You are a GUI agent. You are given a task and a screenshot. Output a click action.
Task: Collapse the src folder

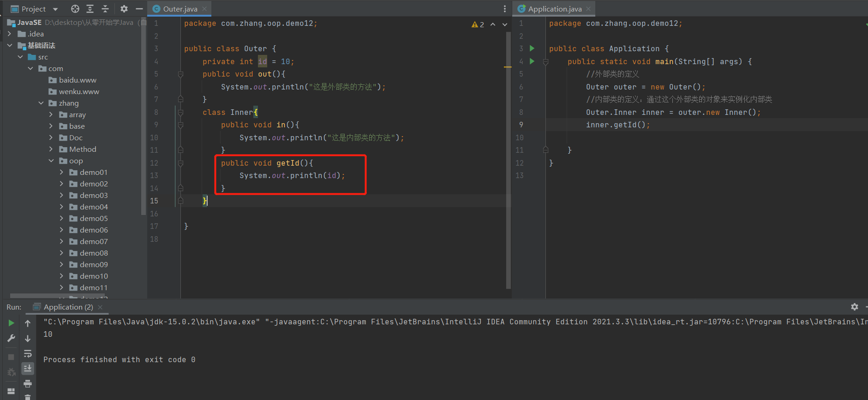(20, 57)
